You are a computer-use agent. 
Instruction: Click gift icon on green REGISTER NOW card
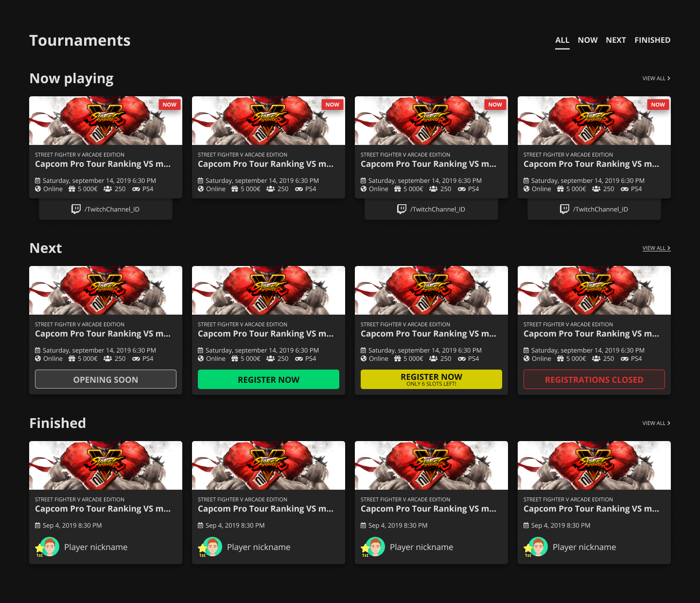point(235,358)
